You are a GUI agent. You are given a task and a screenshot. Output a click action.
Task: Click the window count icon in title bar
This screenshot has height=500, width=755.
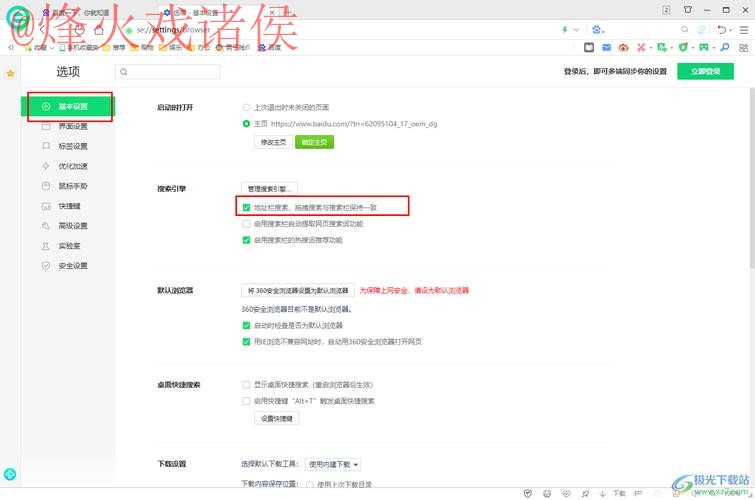pos(666,10)
